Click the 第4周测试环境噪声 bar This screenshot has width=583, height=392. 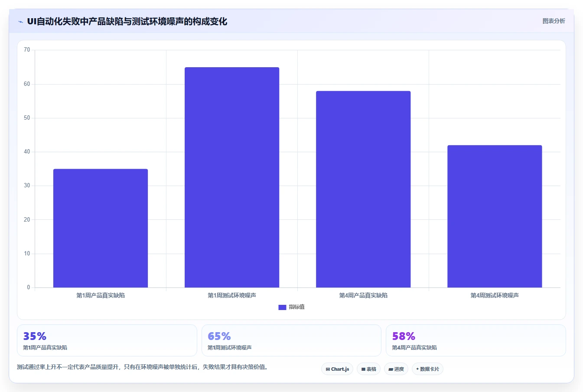tap(495, 216)
